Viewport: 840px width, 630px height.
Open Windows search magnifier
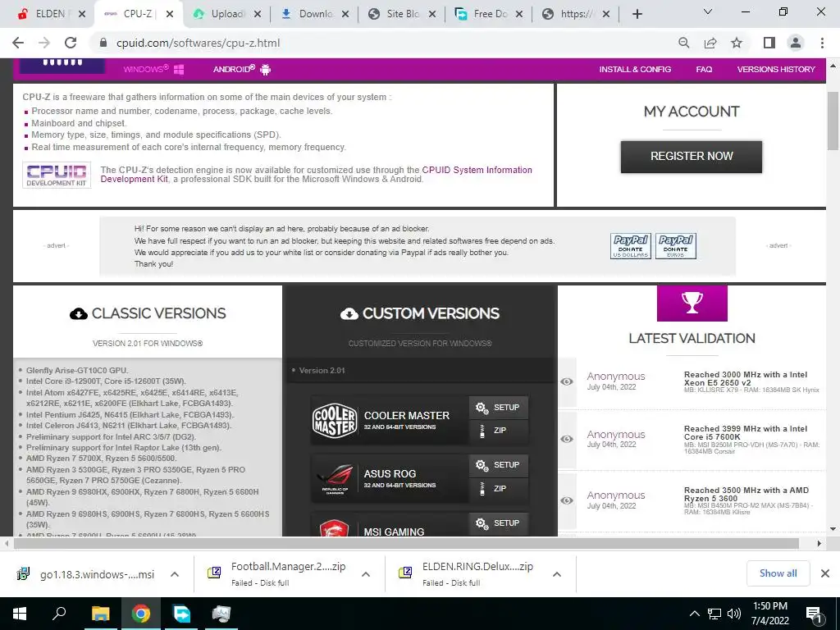click(x=59, y=614)
